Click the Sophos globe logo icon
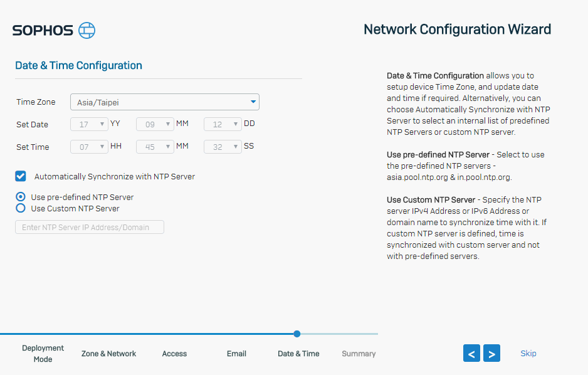 [x=87, y=30]
